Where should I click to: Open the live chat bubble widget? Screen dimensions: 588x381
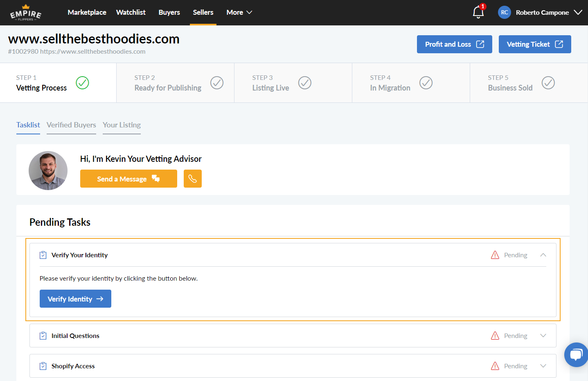click(576, 355)
